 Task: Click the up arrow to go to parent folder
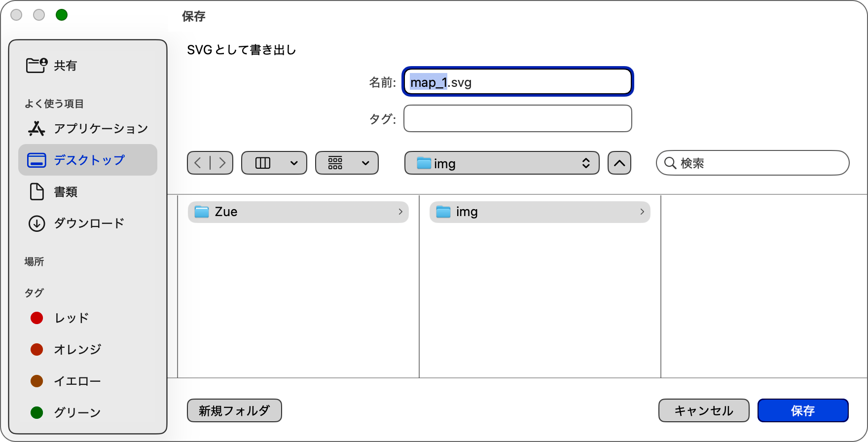[619, 163]
